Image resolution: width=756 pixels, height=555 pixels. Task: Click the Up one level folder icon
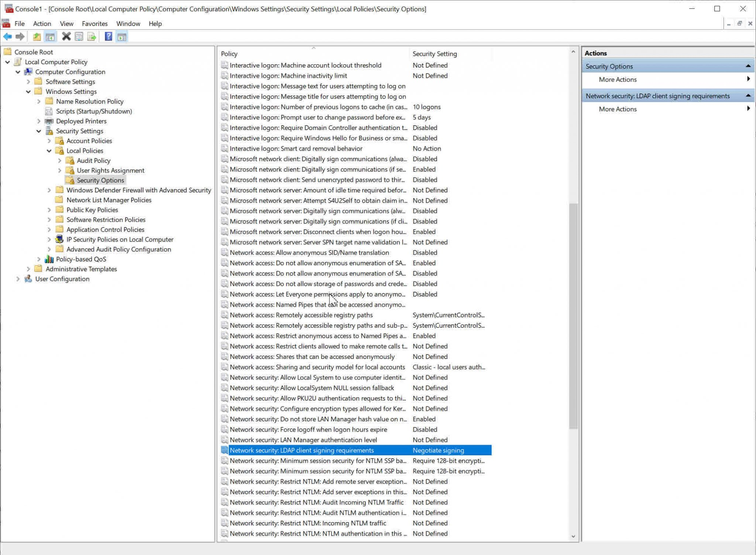coord(37,37)
